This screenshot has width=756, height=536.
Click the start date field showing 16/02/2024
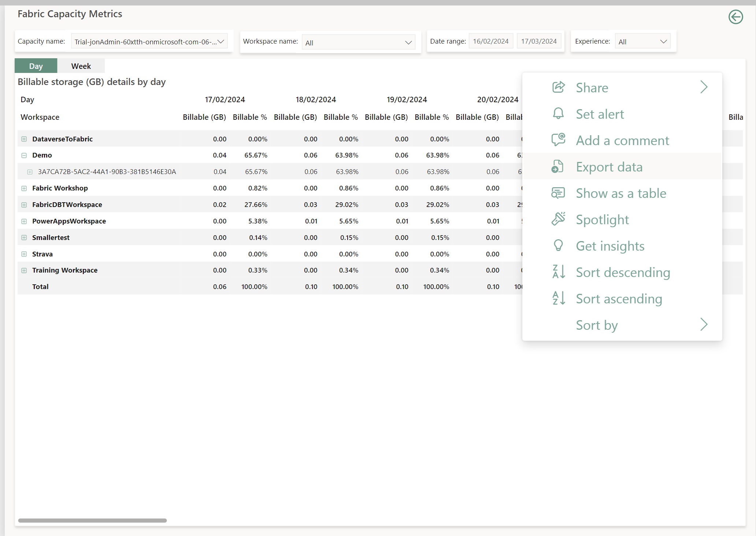491,41
